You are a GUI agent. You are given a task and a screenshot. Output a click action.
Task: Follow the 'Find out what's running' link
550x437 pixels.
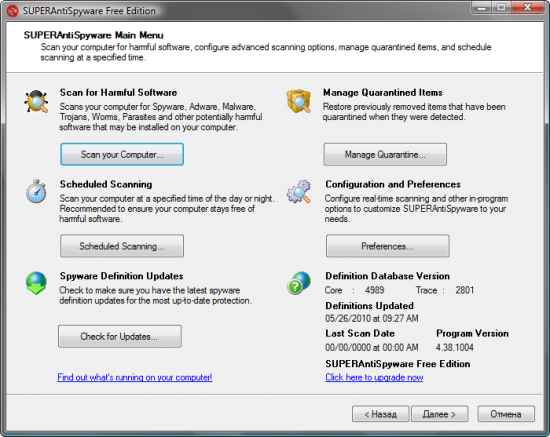pyautogui.click(x=135, y=377)
